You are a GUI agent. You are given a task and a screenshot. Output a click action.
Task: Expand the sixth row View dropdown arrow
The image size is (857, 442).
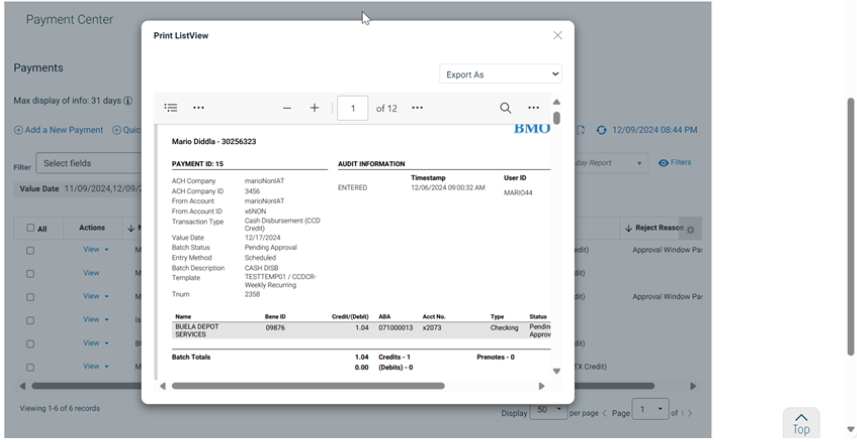tap(107, 367)
